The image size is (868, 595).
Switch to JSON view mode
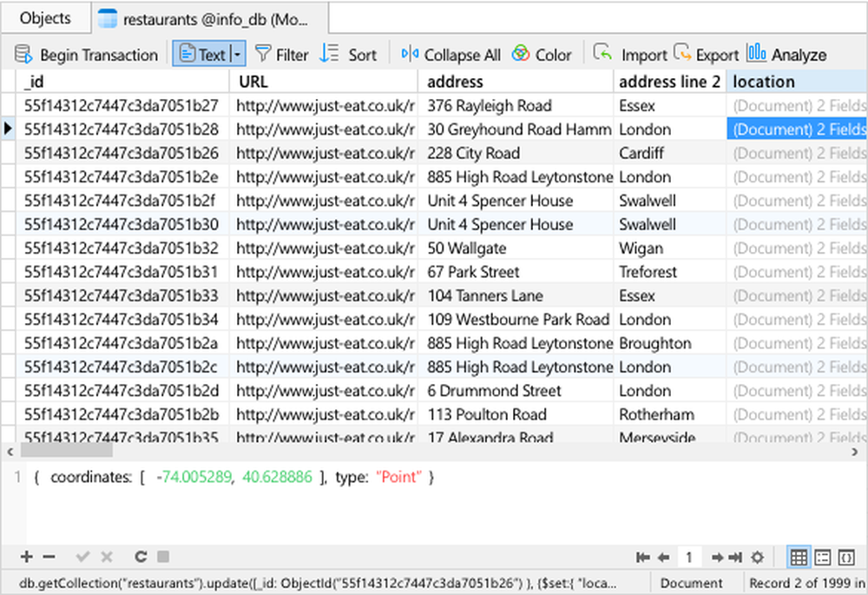pos(848,557)
